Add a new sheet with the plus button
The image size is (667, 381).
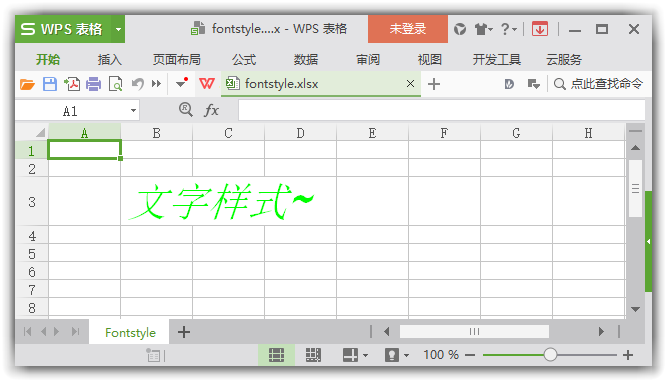[184, 332]
